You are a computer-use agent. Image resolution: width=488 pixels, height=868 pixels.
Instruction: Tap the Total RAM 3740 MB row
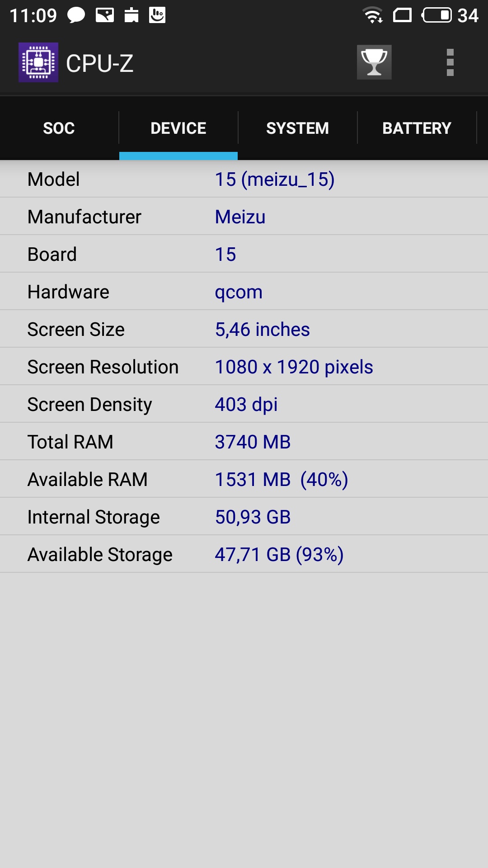[244, 442]
